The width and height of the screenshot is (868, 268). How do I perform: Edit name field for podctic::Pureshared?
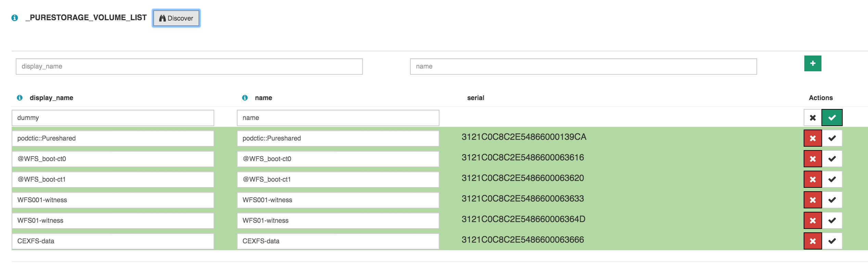click(x=338, y=138)
